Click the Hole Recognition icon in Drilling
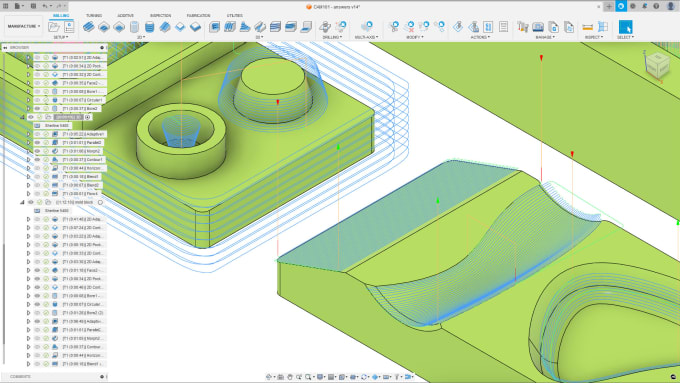This screenshot has width=680, height=383. (340, 27)
